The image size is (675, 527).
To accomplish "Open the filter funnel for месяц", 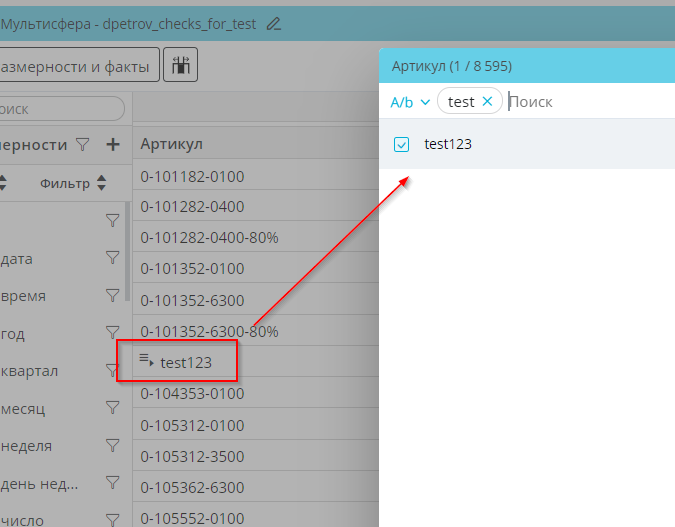I will (x=113, y=408).
